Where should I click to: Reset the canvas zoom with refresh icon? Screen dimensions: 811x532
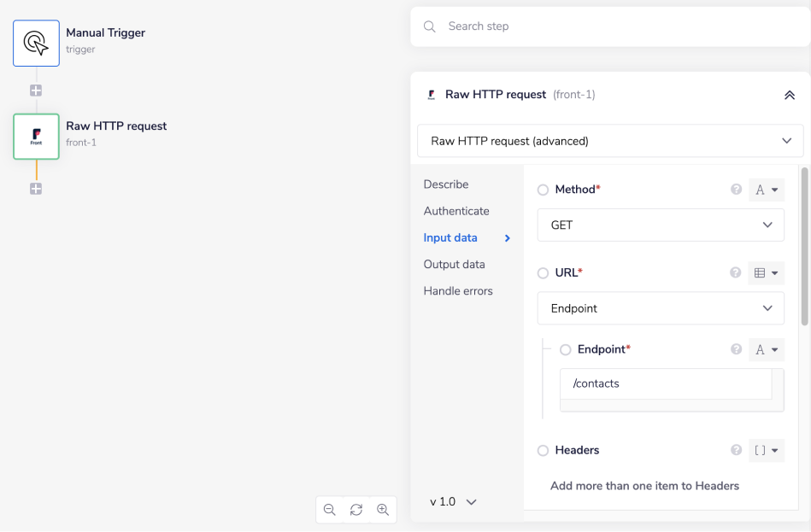tap(356, 510)
